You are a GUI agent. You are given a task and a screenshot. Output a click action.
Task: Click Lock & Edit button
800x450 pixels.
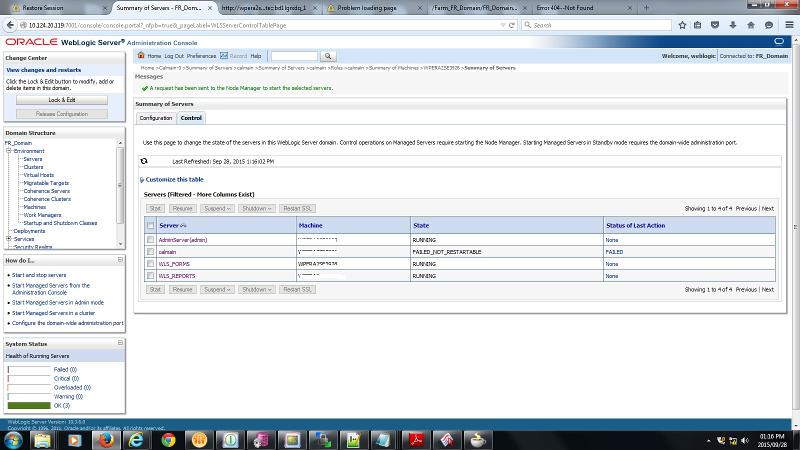[62, 100]
